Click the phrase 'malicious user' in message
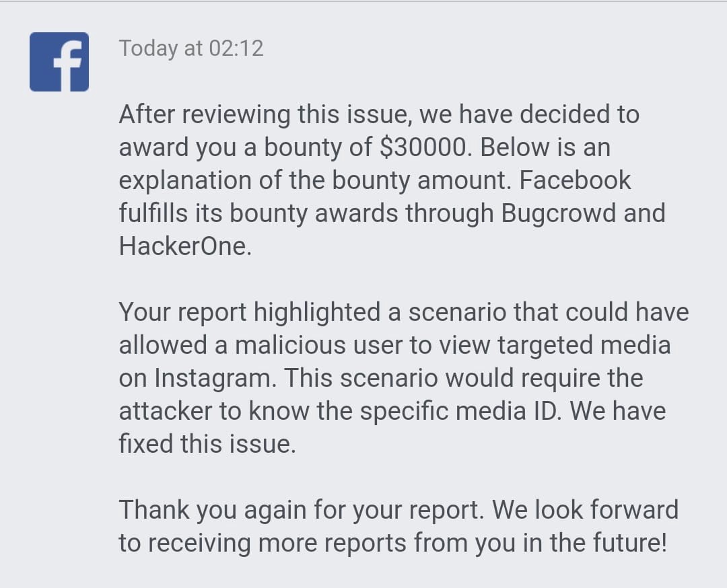The image size is (727, 588). tap(318, 344)
